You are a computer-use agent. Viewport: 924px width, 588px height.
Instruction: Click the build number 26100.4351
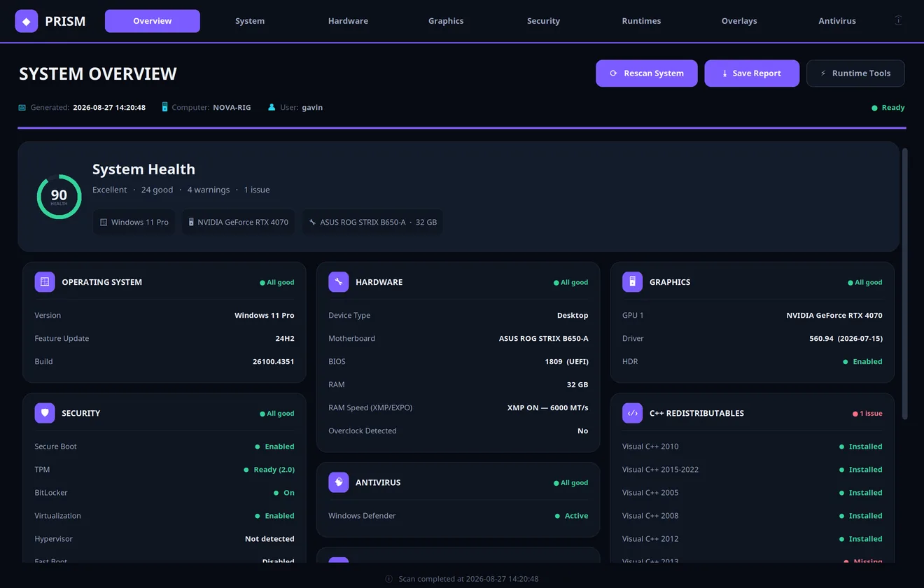pyautogui.click(x=274, y=362)
